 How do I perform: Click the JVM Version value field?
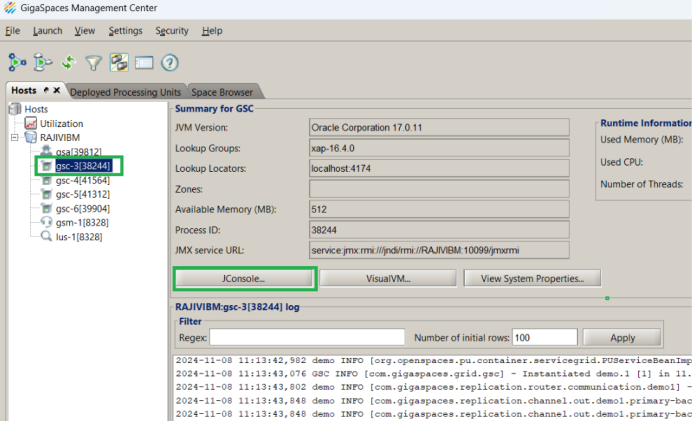coord(439,128)
